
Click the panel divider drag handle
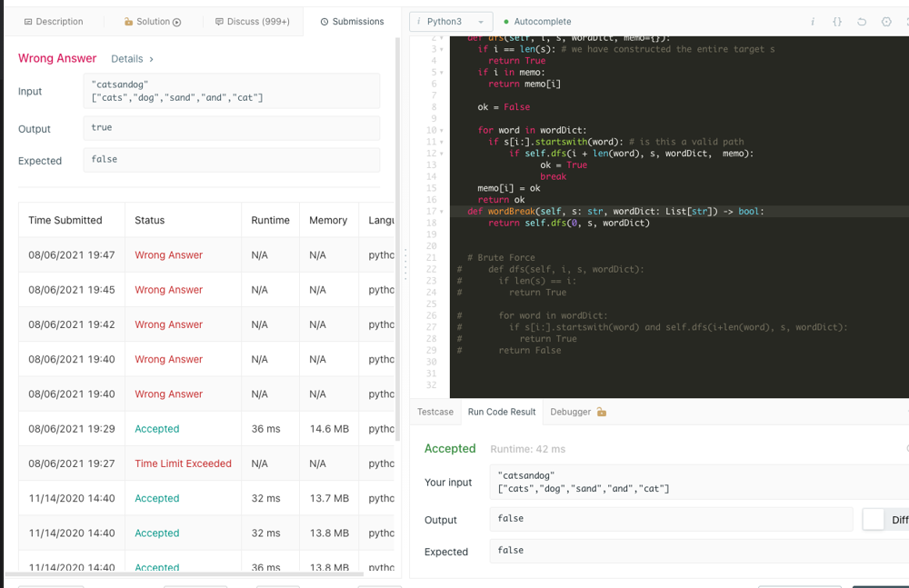[x=405, y=264]
